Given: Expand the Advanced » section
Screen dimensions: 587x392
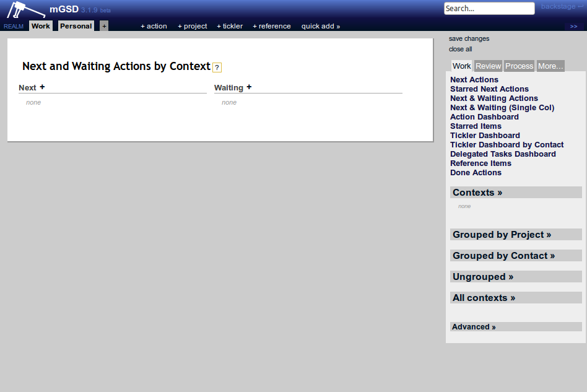Looking at the screenshot, I should [516, 327].
